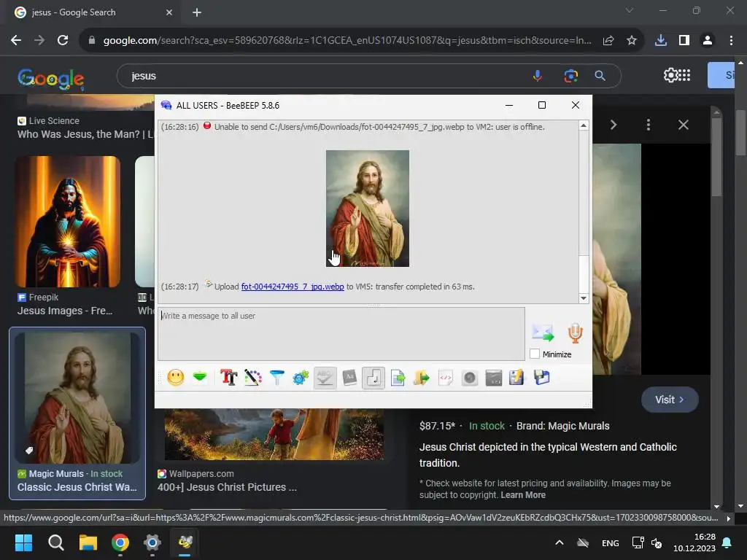Click the send file document icon
Screen dimensions: 747x560
[x=398, y=378]
